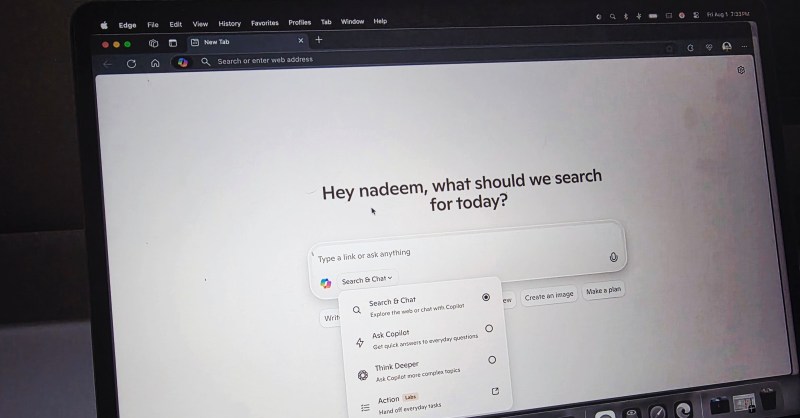Image resolution: width=800 pixels, height=418 pixels.
Task: Open the Window menu
Action: [x=353, y=21]
